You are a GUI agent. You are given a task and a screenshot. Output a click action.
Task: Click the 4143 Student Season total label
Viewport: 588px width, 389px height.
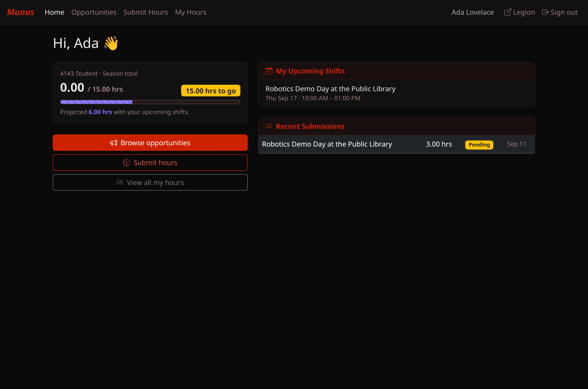(99, 73)
